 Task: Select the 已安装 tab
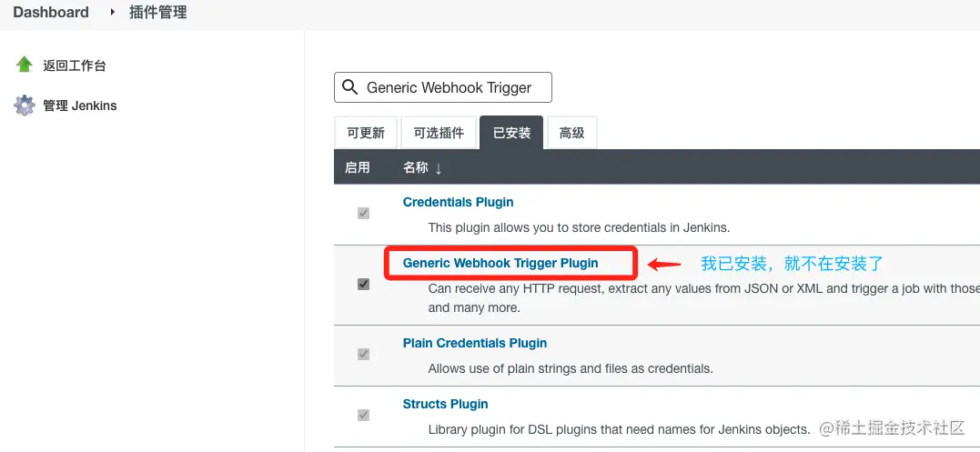(x=512, y=133)
